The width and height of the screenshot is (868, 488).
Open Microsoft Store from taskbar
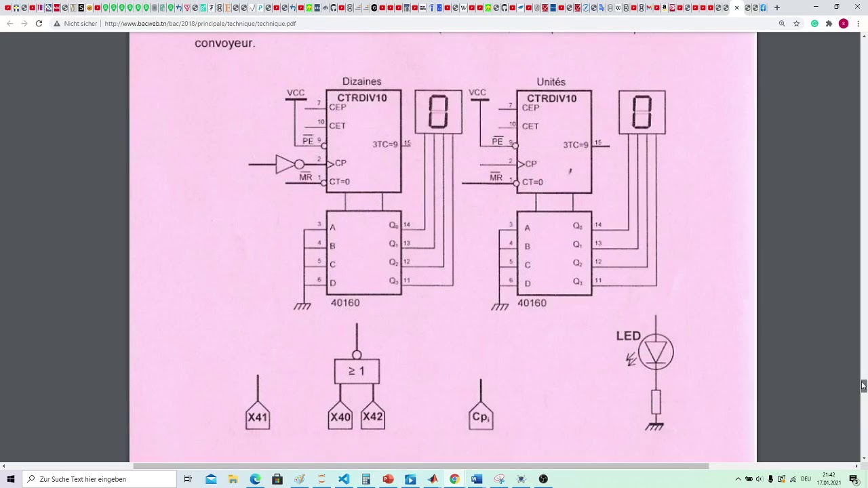[277, 479]
